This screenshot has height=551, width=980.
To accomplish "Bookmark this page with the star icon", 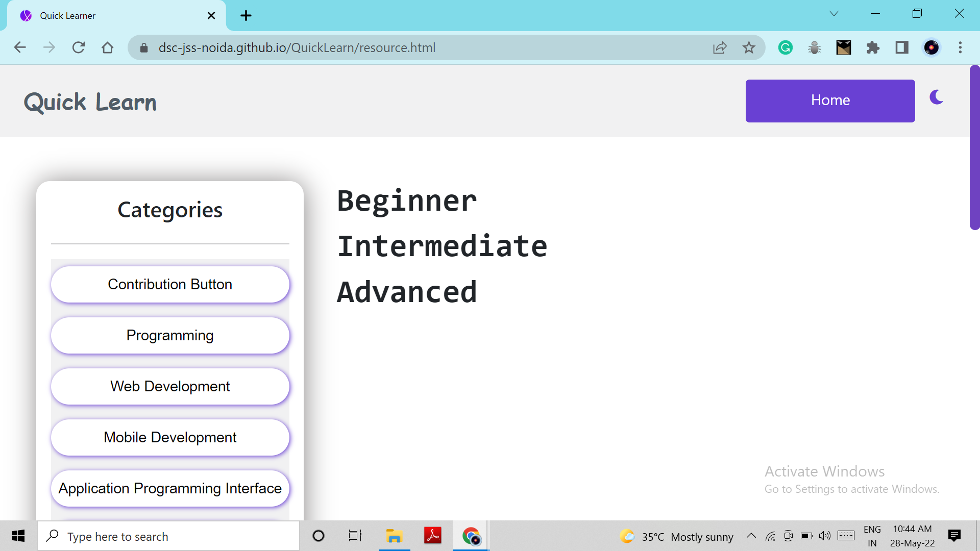I will [749, 47].
